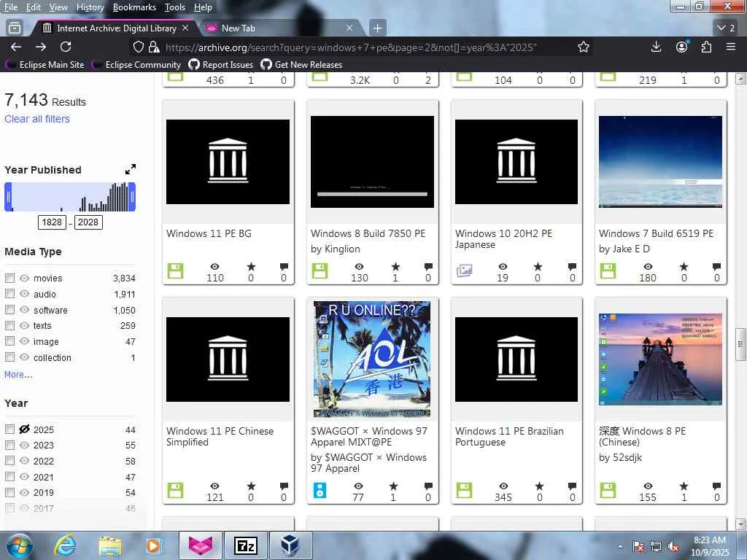Click reviews bubble on Windows 7 Build 6519 PE
The width and height of the screenshot is (747, 560).
coord(716,267)
